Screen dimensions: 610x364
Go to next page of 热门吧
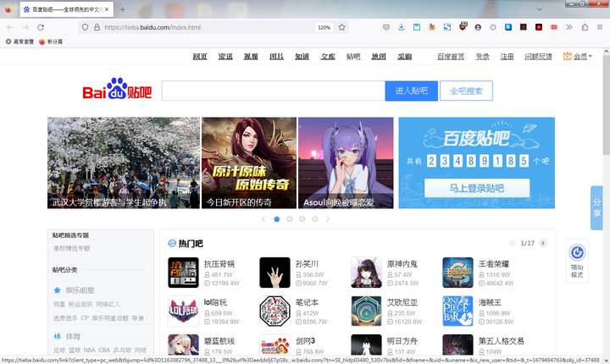tap(543, 243)
